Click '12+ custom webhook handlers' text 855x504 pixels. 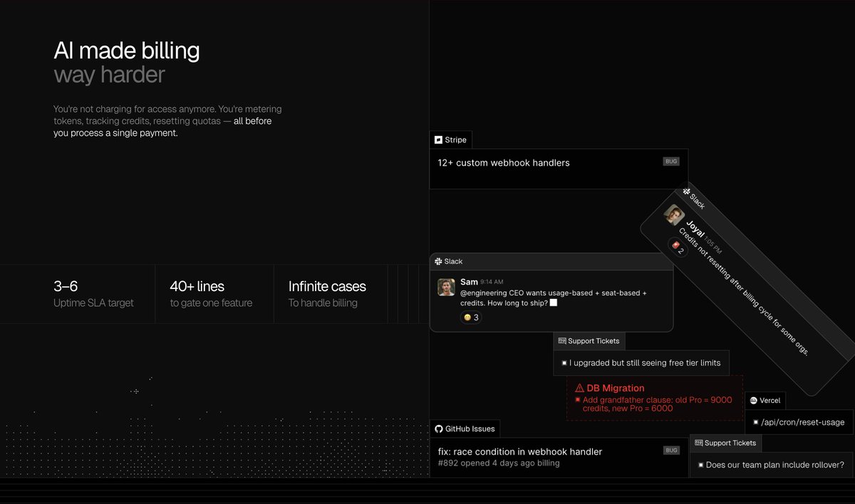pos(504,163)
